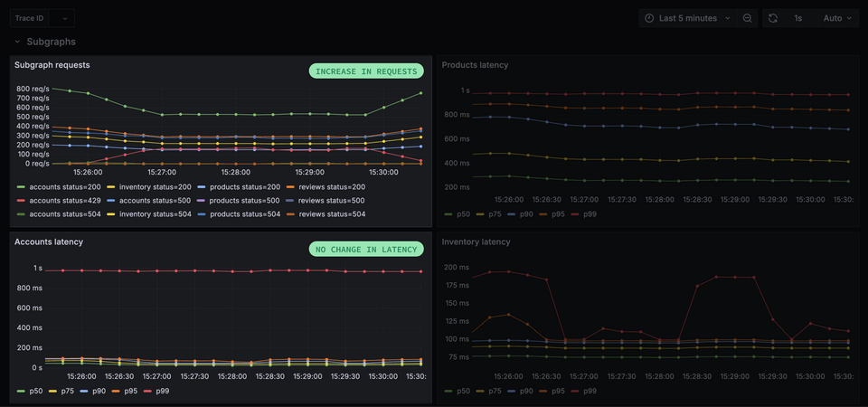
Task: Click 15:29:30 tick in Products latency chart
Action: (772, 199)
